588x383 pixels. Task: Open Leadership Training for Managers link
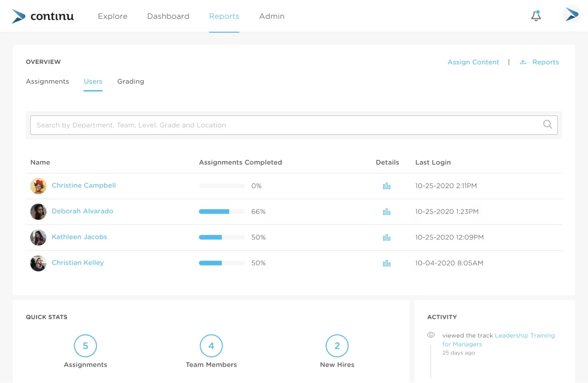point(498,340)
